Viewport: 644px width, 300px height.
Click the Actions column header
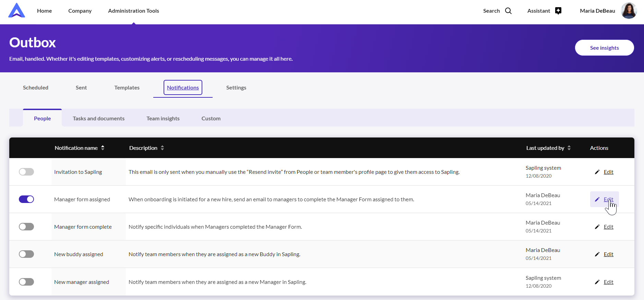tap(599, 148)
